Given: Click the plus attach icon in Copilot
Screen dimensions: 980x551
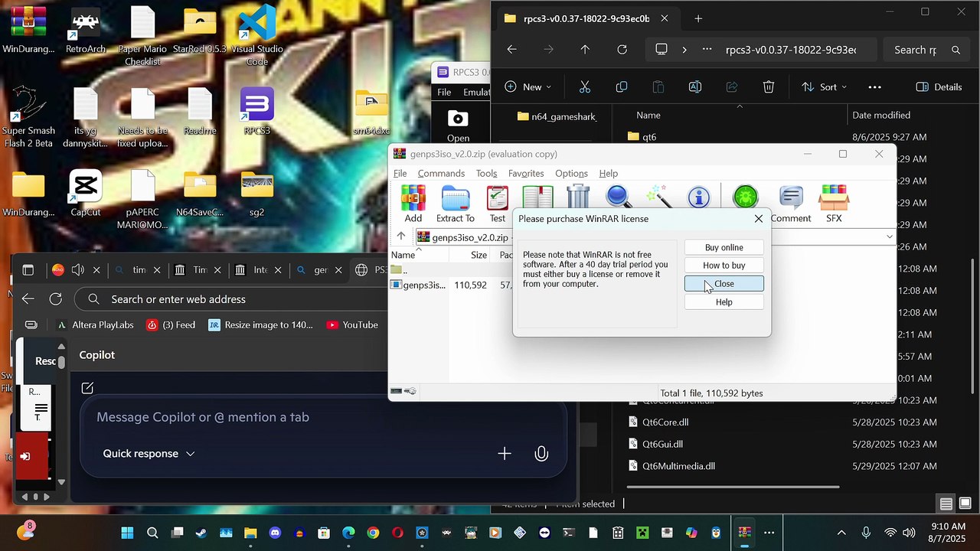Looking at the screenshot, I should pos(505,454).
